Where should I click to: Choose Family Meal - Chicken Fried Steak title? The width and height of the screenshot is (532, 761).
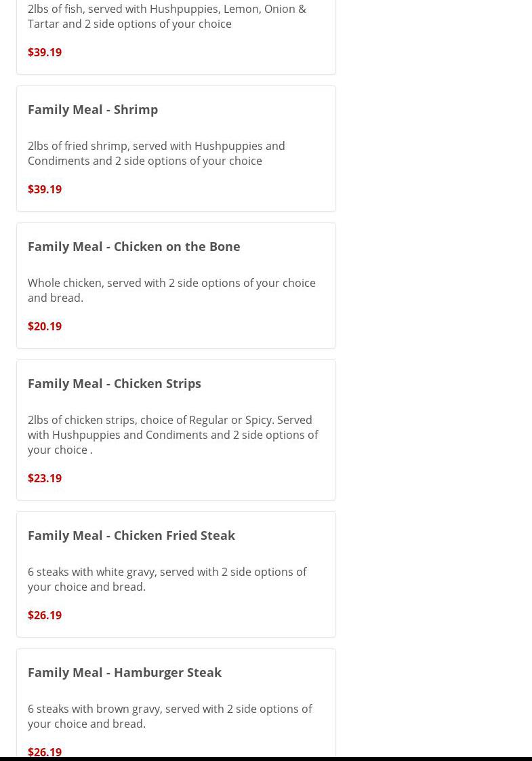(131, 535)
